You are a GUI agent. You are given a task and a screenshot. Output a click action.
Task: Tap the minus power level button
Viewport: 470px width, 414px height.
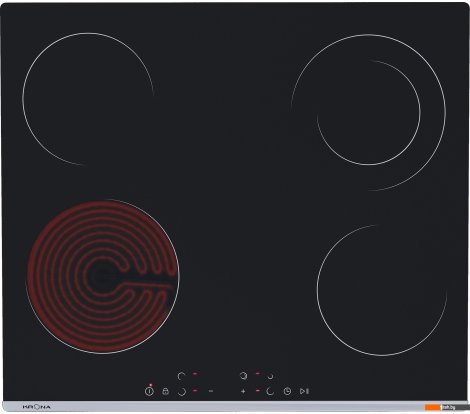click(x=211, y=391)
